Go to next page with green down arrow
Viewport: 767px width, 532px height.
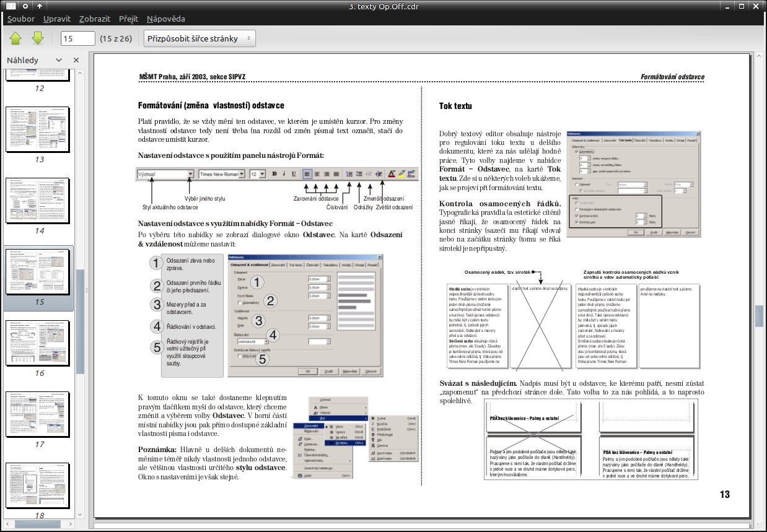click(x=37, y=38)
